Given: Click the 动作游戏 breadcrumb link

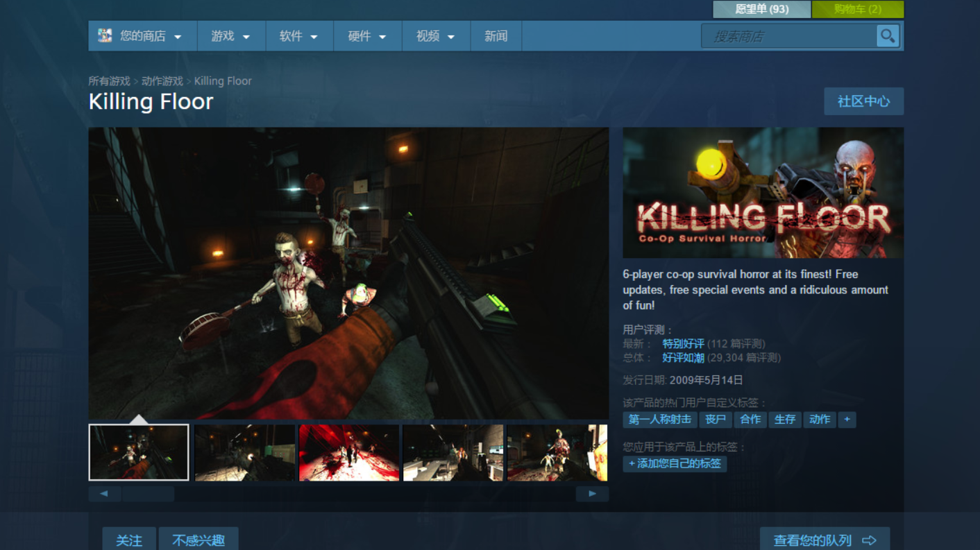Looking at the screenshot, I should 162,81.
